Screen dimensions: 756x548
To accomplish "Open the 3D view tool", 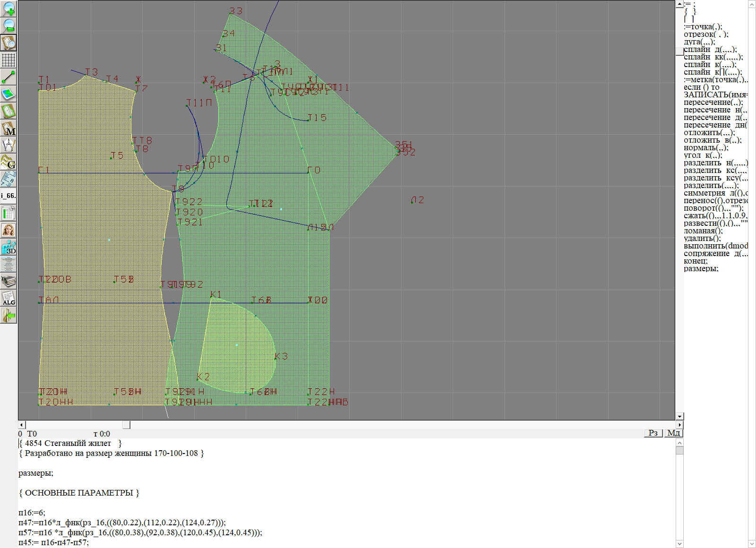I will tap(9, 247).
